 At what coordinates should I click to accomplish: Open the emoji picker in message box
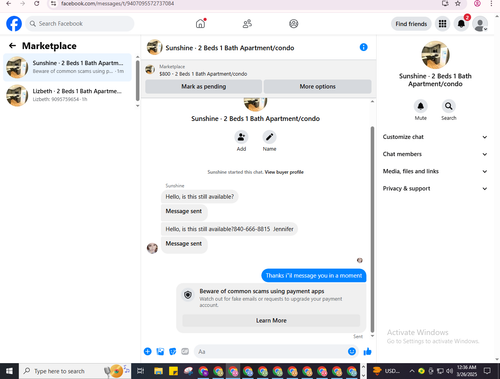pyautogui.click(x=352, y=351)
